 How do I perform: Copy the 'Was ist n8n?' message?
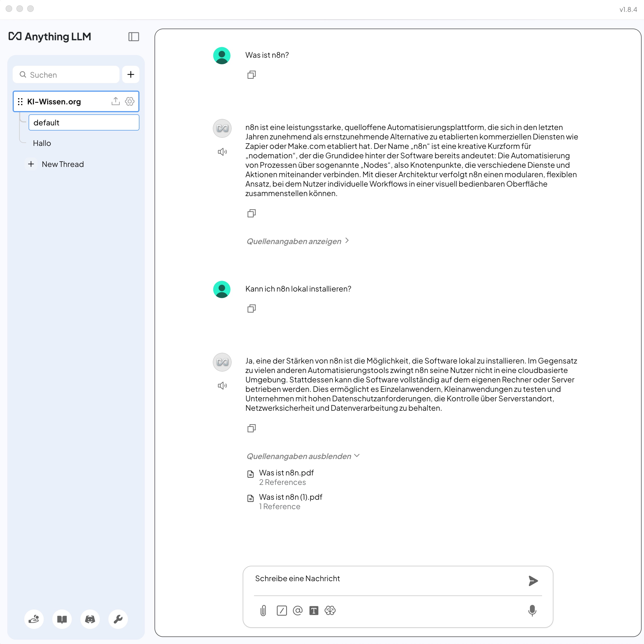[x=252, y=75]
